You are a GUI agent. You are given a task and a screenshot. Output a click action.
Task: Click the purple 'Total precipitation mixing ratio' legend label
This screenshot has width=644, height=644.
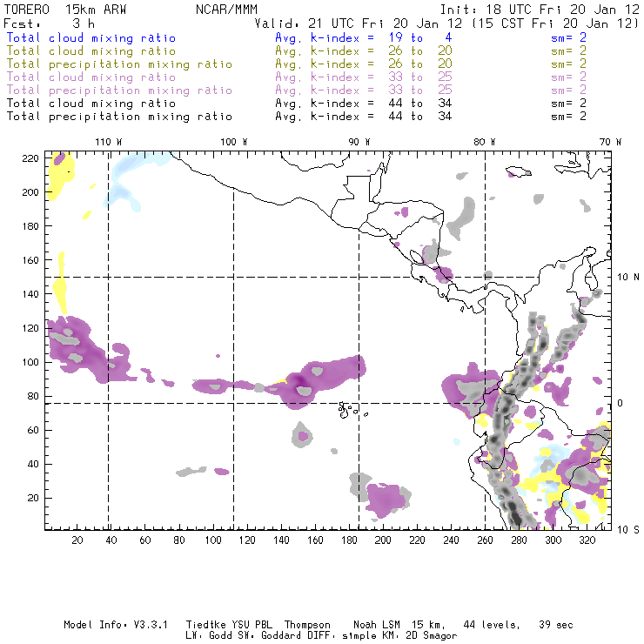(119, 91)
